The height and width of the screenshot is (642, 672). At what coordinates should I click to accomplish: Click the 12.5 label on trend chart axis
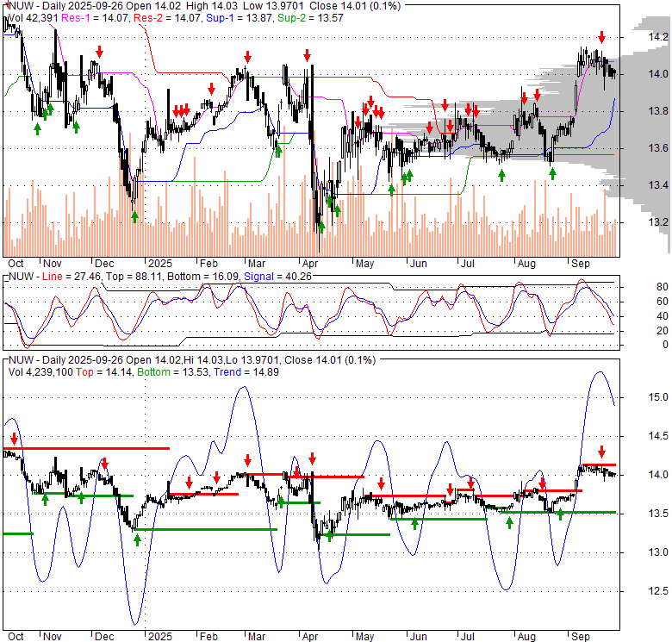coord(658,591)
